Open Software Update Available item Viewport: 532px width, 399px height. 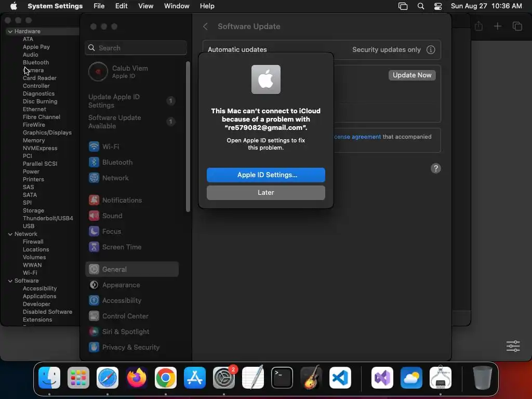point(131,122)
